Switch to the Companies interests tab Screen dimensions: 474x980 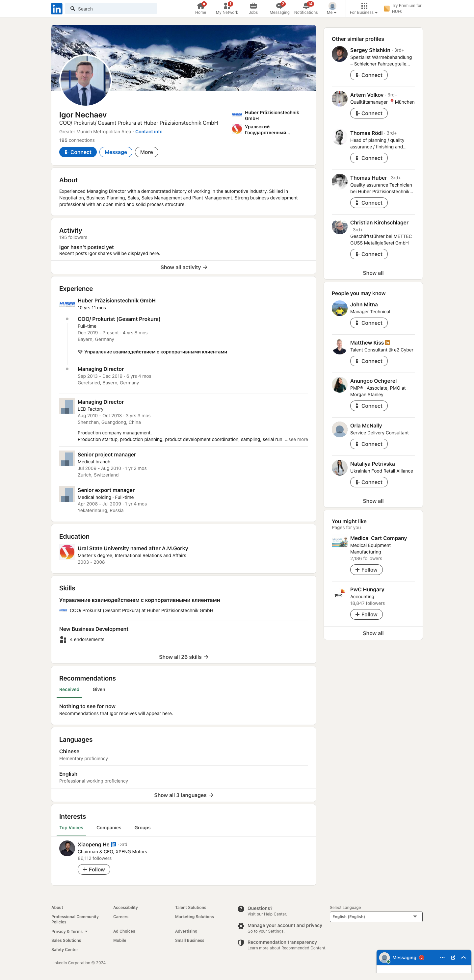pos(109,827)
